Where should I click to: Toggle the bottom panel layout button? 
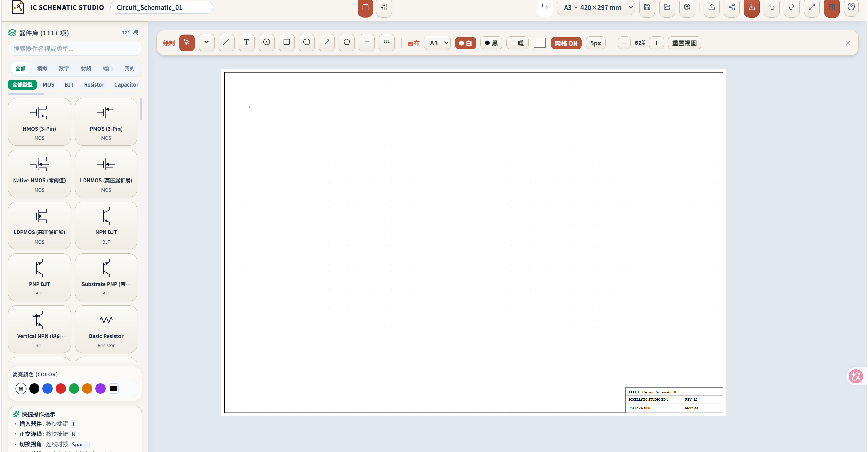pyautogui.click(x=365, y=7)
